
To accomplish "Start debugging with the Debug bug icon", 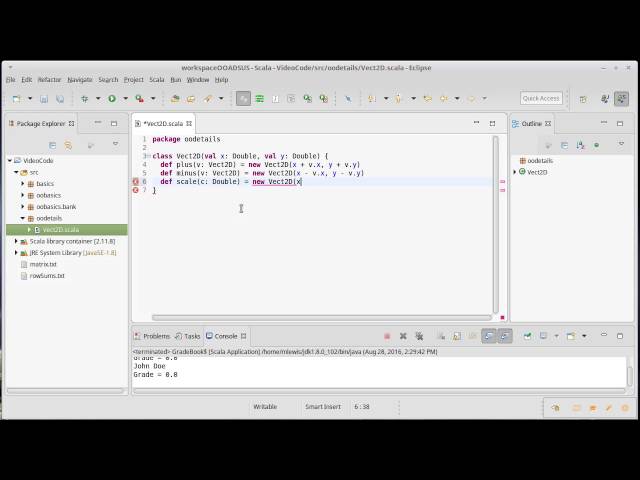I will tap(84, 98).
